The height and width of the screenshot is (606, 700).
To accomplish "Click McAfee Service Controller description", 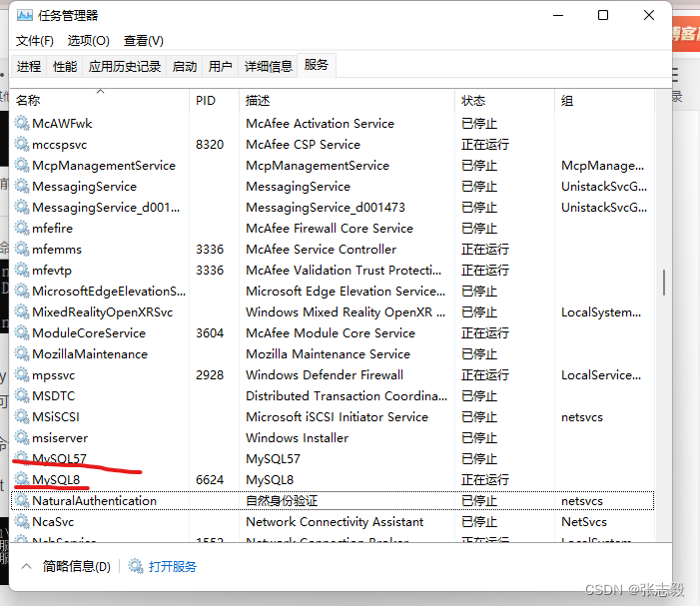I will 321,249.
